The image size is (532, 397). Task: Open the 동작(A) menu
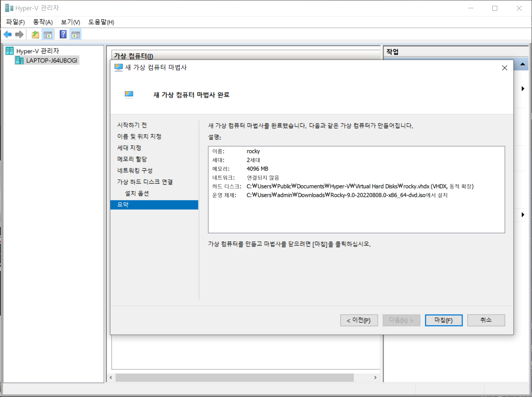coord(43,22)
